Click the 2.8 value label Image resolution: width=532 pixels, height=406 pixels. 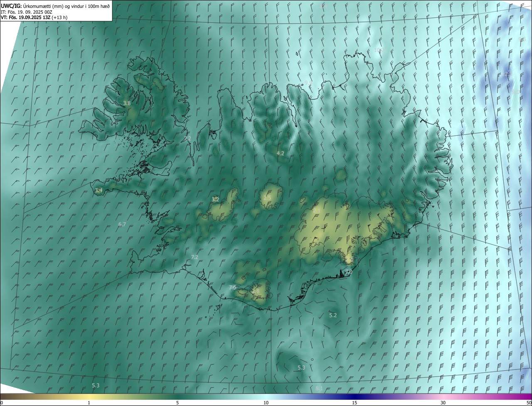click(x=256, y=291)
